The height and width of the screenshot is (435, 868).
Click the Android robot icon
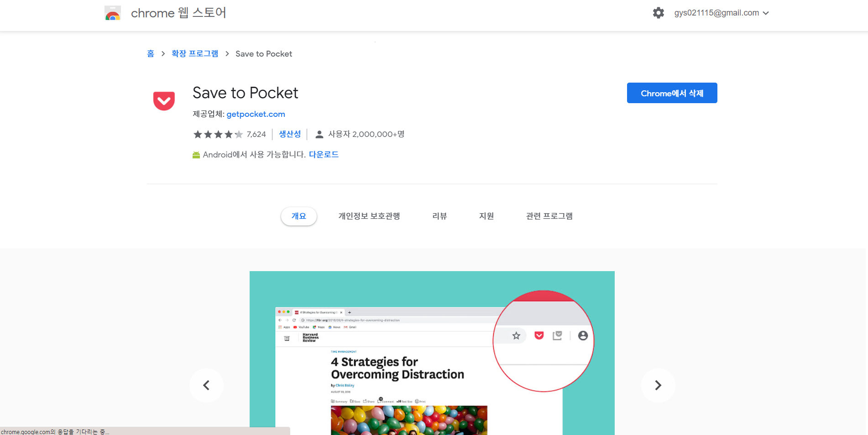point(196,155)
